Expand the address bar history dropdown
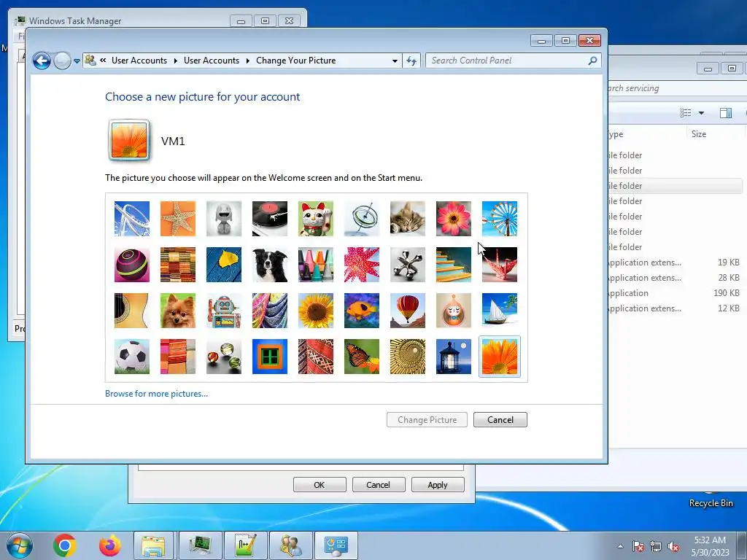Viewport: 747px width, 560px height. pos(395,61)
